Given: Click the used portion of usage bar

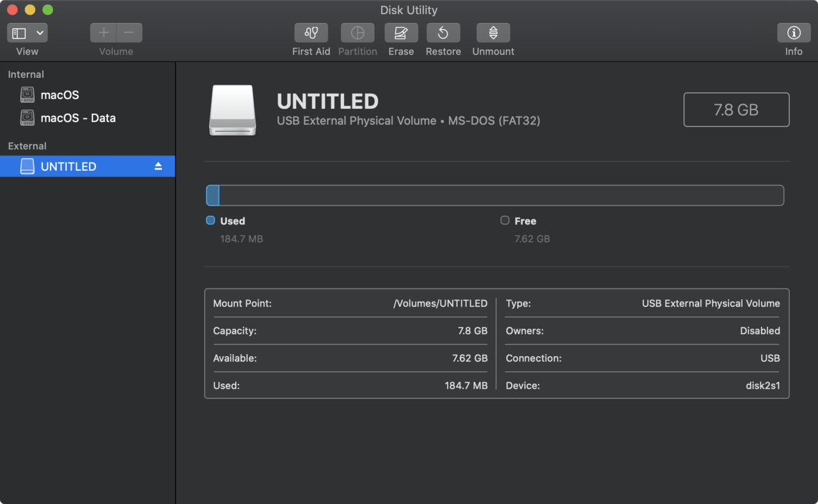Looking at the screenshot, I should point(212,195).
